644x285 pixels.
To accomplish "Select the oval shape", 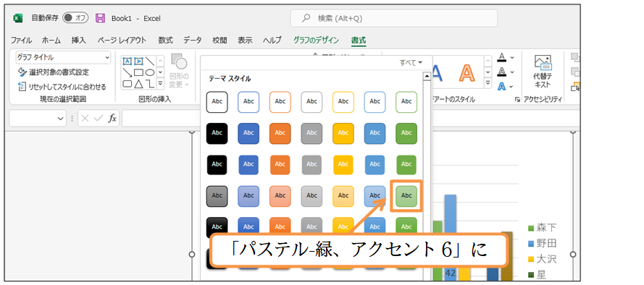I will pyautogui.click(x=150, y=72).
